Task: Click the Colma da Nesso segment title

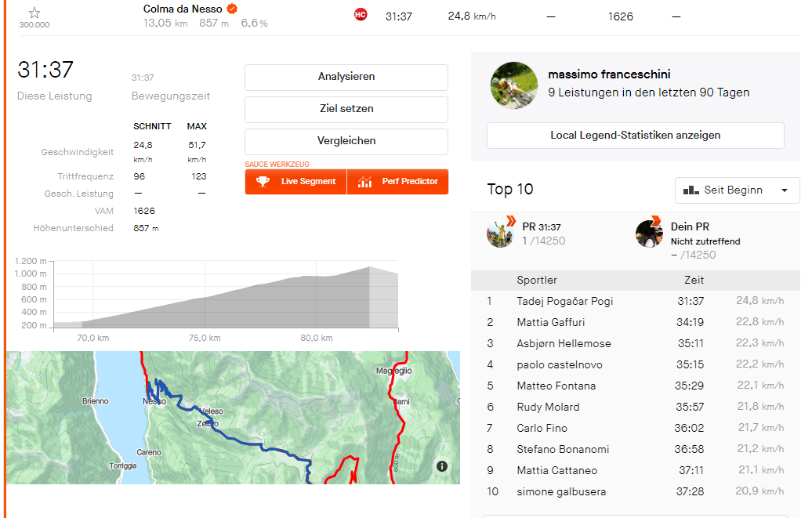Action: pos(183,9)
